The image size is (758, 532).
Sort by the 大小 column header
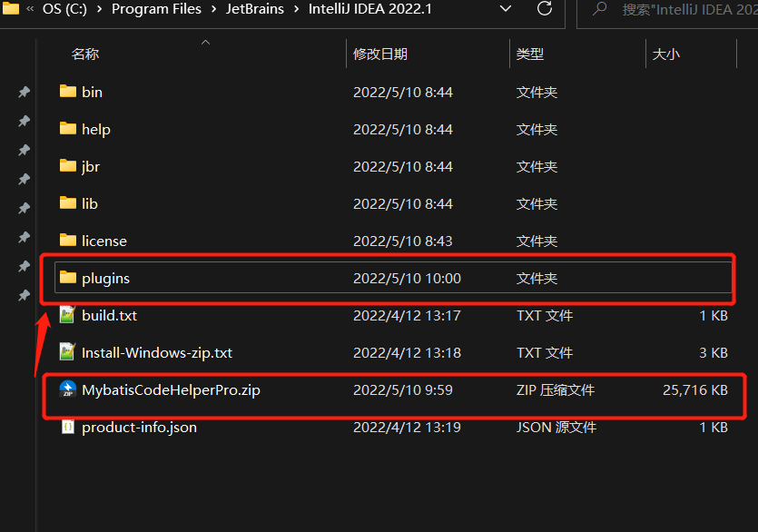click(665, 54)
